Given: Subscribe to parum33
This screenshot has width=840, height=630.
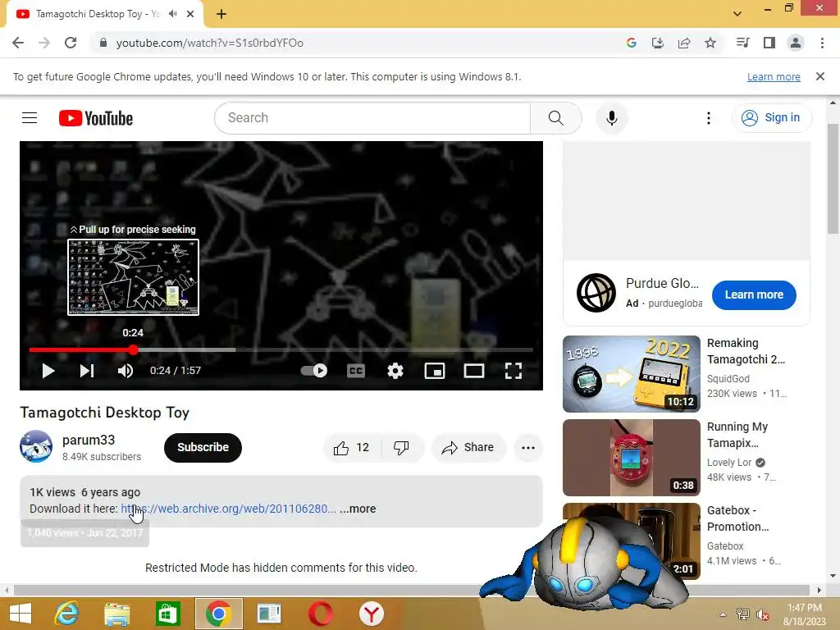Looking at the screenshot, I should tap(203, 447).
